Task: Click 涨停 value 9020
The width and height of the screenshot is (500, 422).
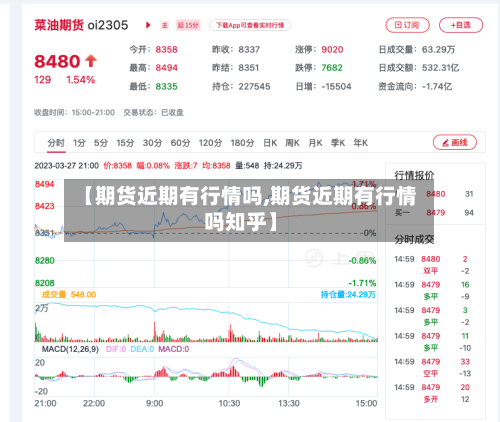Action: [332, 50]
